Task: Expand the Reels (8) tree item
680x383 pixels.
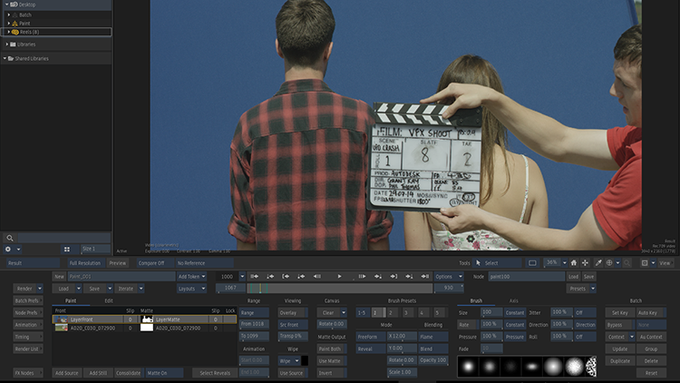Action: pyautogui.click(x=9, y=32)
